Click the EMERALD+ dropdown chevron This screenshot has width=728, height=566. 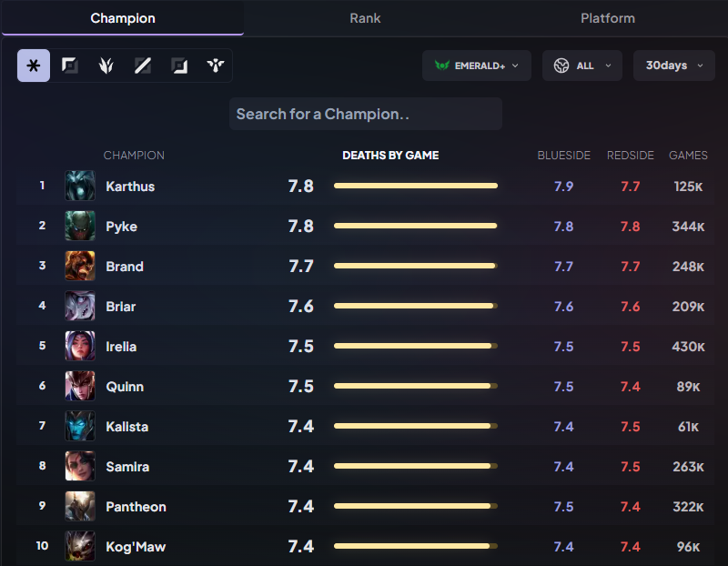[x=515, y=66]
